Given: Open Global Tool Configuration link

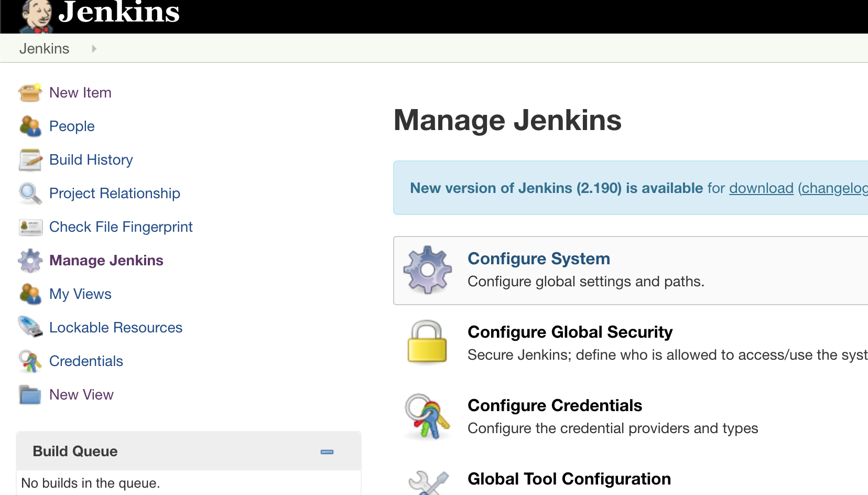Looking at the screenshot, I should [569, 479].
